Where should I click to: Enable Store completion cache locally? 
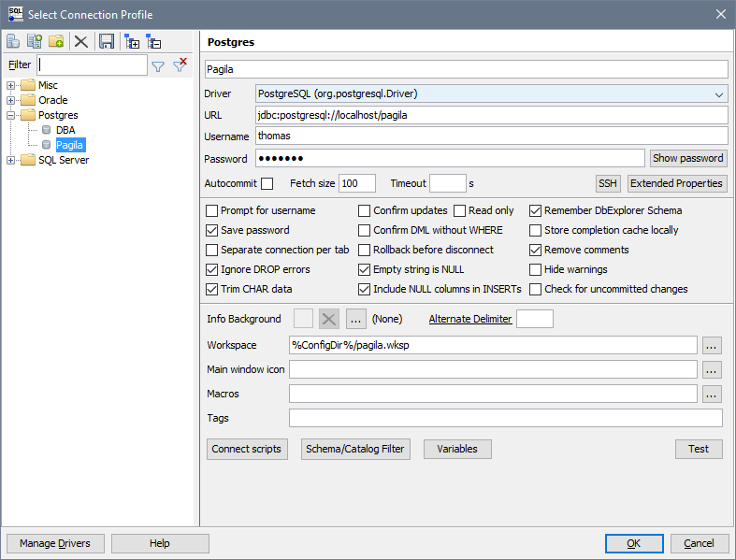coord(535,231)
